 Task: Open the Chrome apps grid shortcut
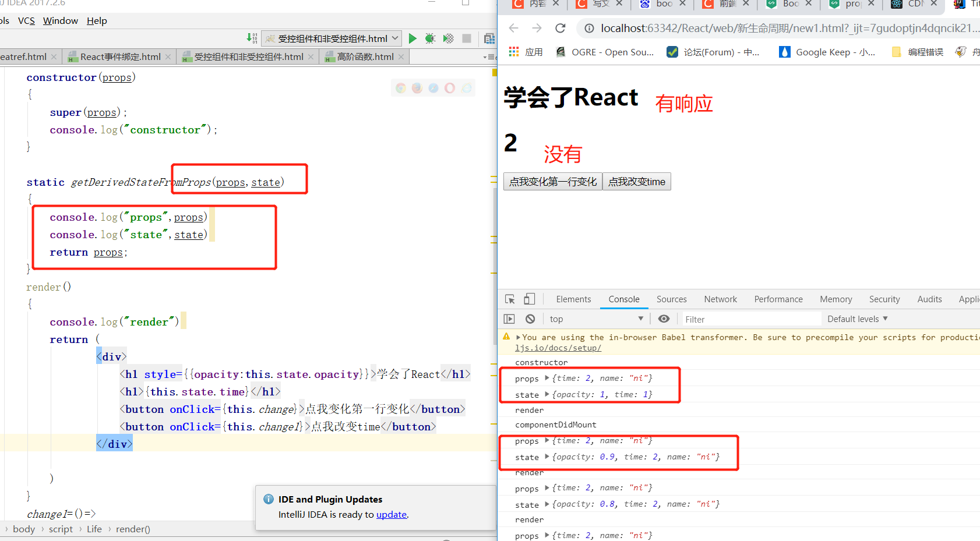(x=514, y=52)
